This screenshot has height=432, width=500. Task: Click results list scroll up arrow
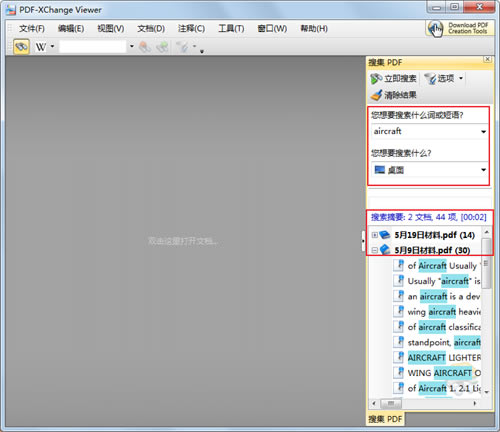click(487, 232)
